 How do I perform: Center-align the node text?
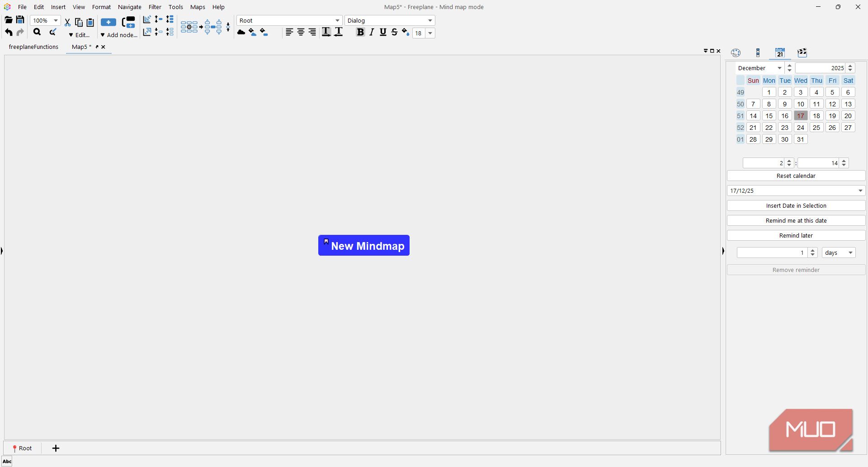[x=301, y=32]
